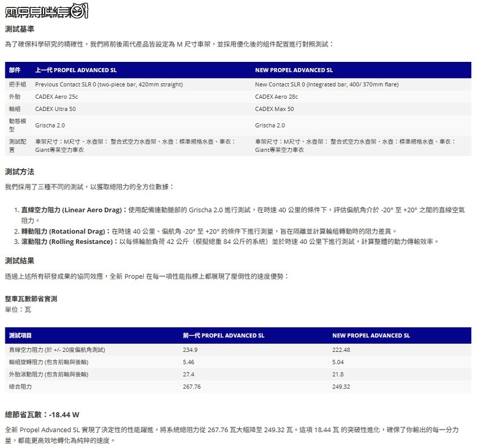Click the 單位：瓦 label
The width and height of the screenshot is (478, 448).
[x=18, y=309]
